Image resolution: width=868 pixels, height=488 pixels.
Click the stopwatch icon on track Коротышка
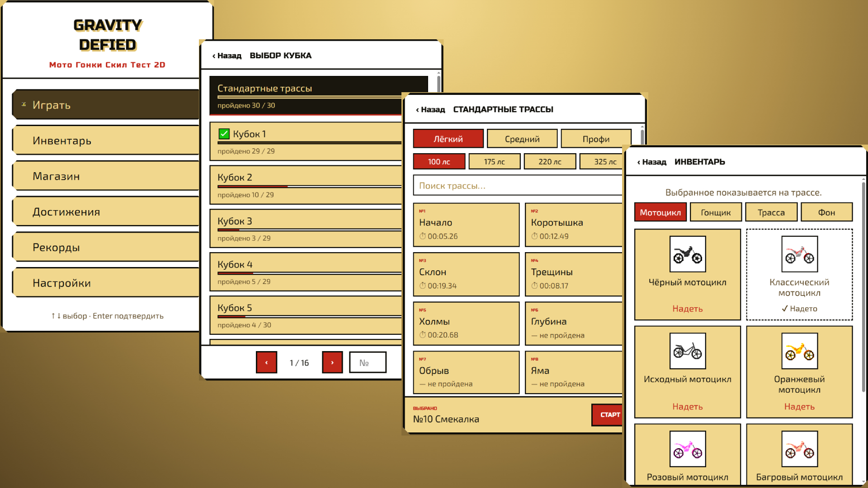tap(534, 236)
